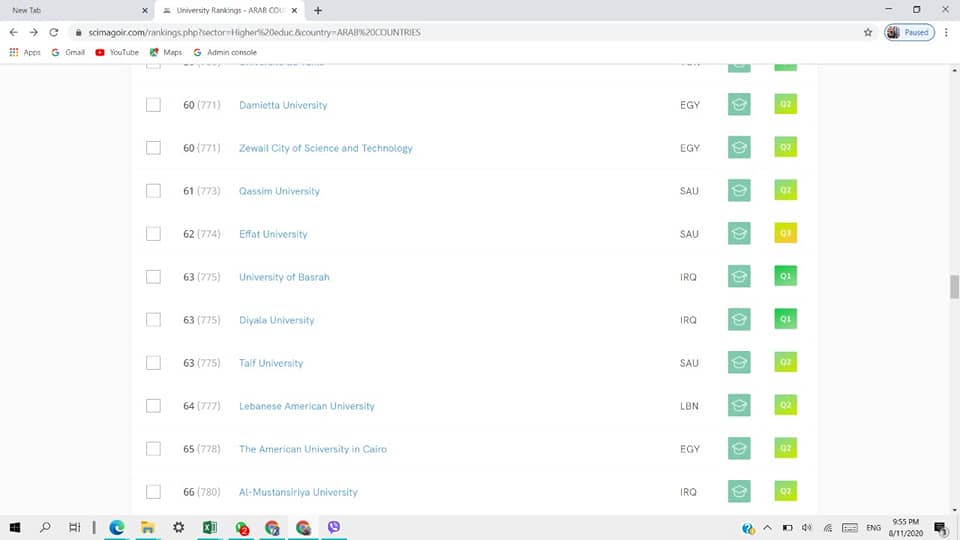
Task: Click the graduation cap icon for Effat University
Action: tap(739, 233)
